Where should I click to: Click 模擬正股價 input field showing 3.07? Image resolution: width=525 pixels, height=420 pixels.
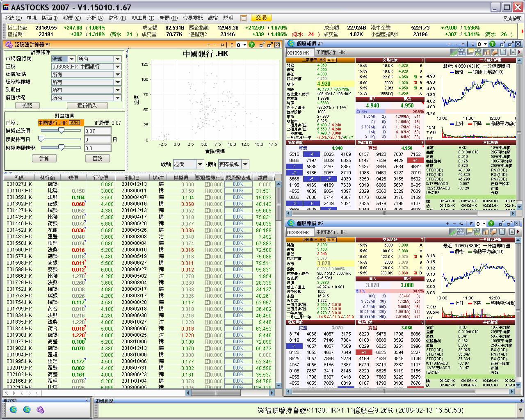click(98, 131)
